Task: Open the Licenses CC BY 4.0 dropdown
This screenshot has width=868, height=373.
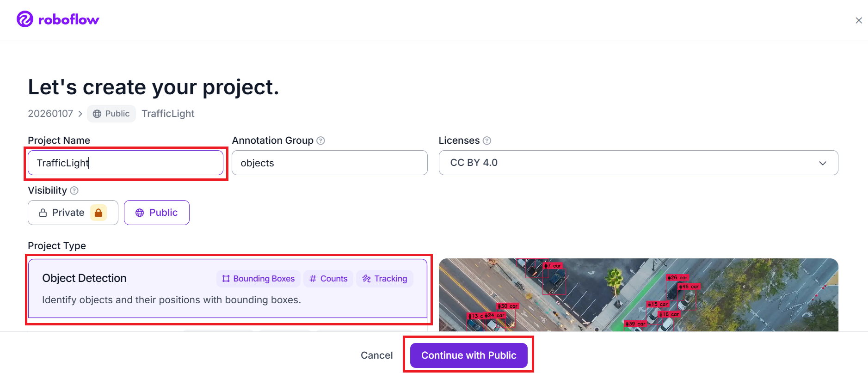Action: pos(638,163)
